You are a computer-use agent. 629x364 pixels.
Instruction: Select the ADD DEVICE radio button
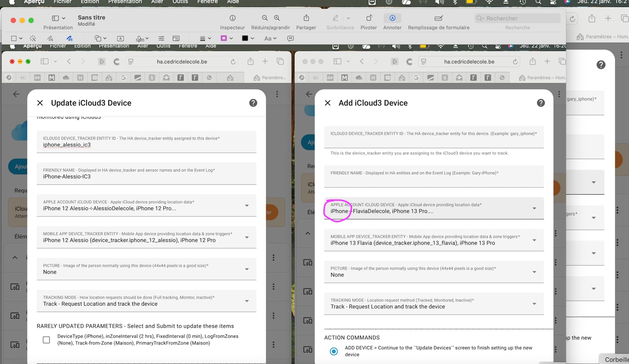point(334,351)
